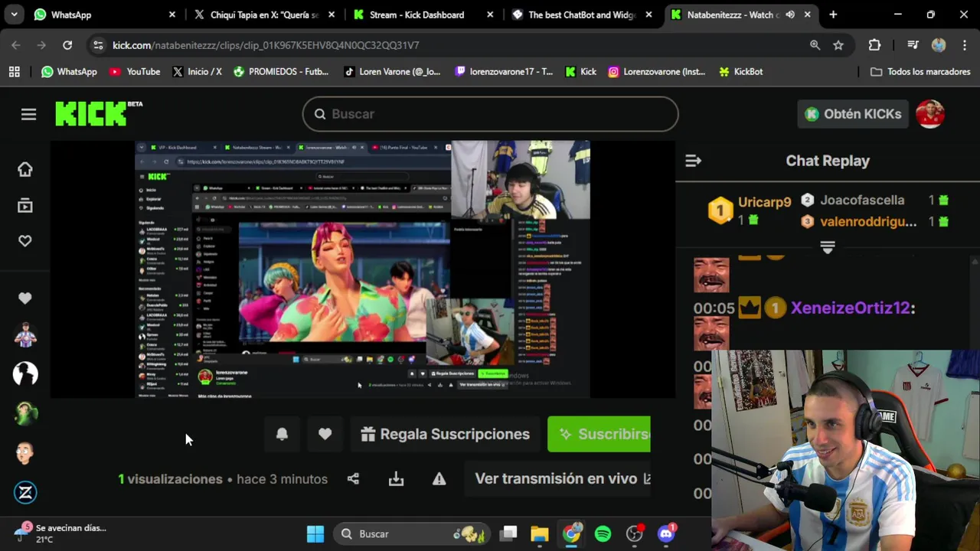
Task: Open the green channel avatar in sidebar
Action: coord(25,413)
